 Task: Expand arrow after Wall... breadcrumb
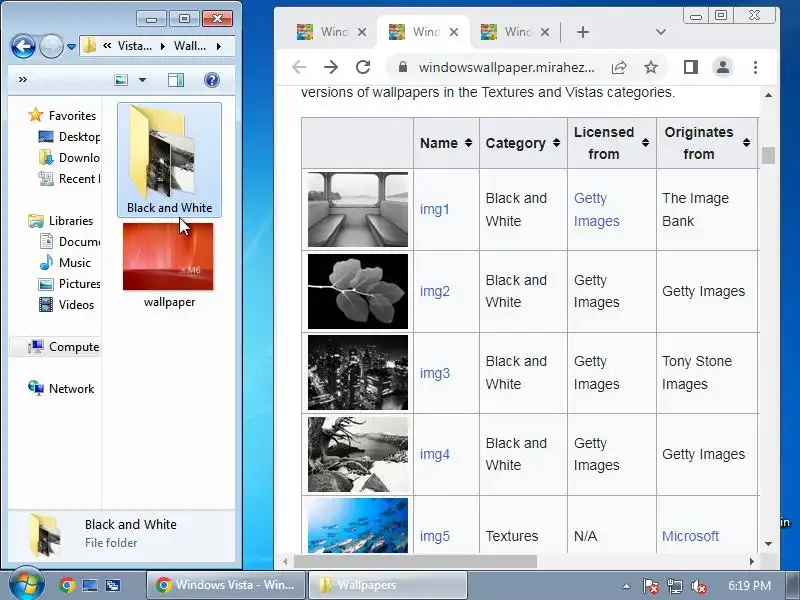tap(218, 46)
